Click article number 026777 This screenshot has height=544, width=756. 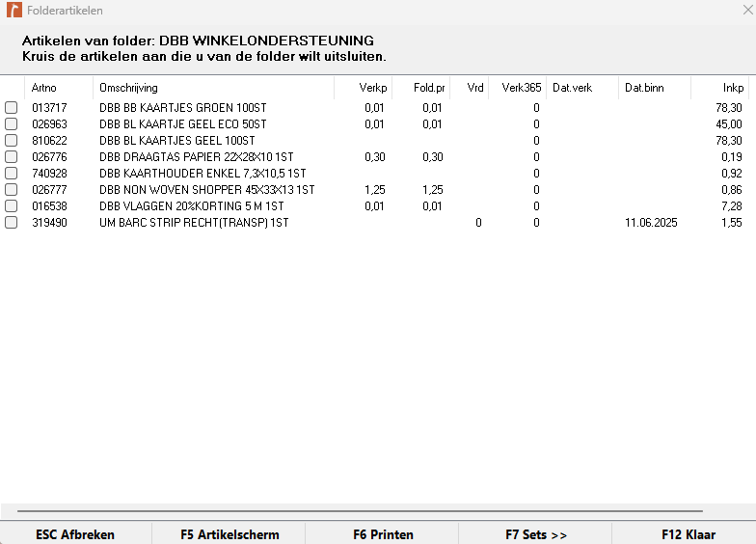point(49,189)
